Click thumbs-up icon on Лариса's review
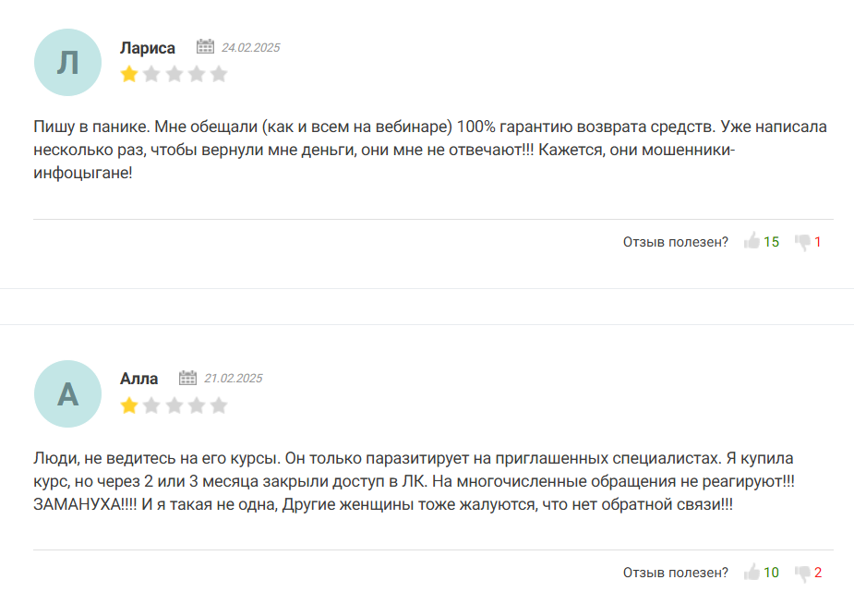Image resolution: width=854 pixels, height=616 pixels. coord(752,242)
